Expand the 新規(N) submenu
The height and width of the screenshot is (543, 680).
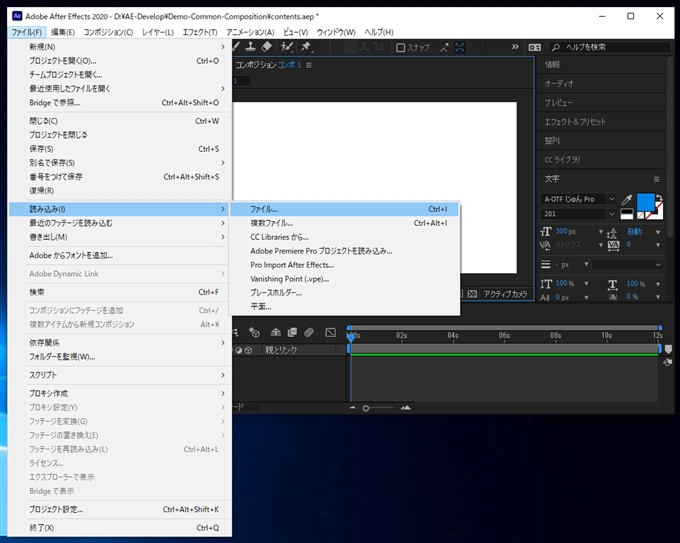point(119,47)
